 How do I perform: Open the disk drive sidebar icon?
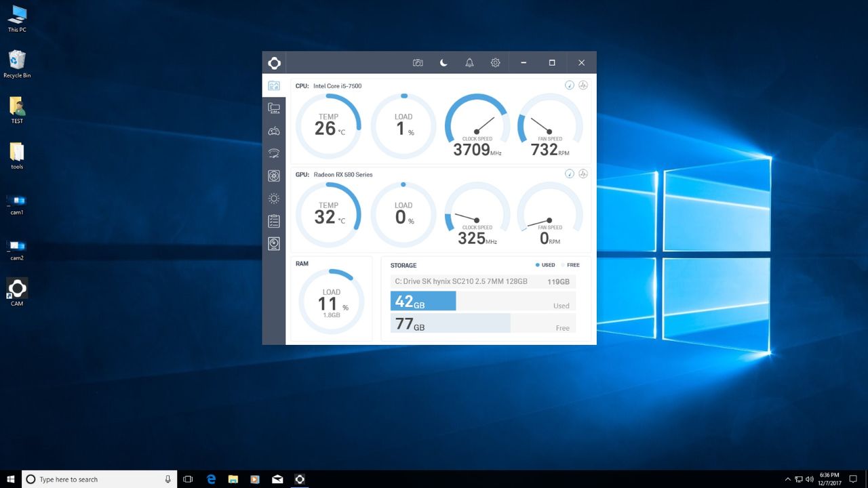coord(274,243)
